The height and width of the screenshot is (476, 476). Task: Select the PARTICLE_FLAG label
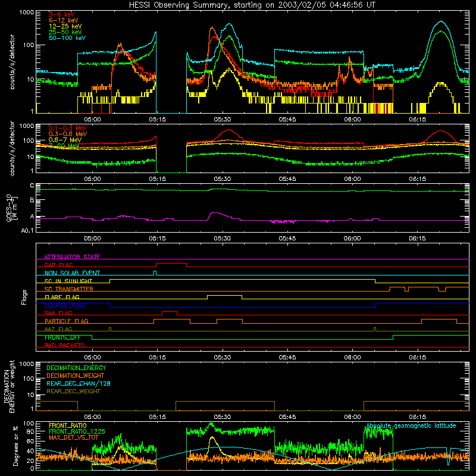point(67,321)
